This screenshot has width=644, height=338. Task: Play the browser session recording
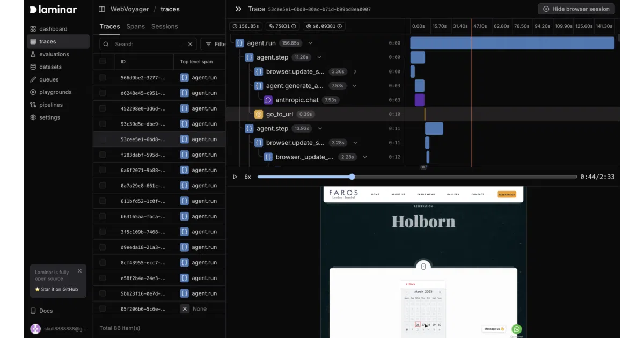(235, 177)
